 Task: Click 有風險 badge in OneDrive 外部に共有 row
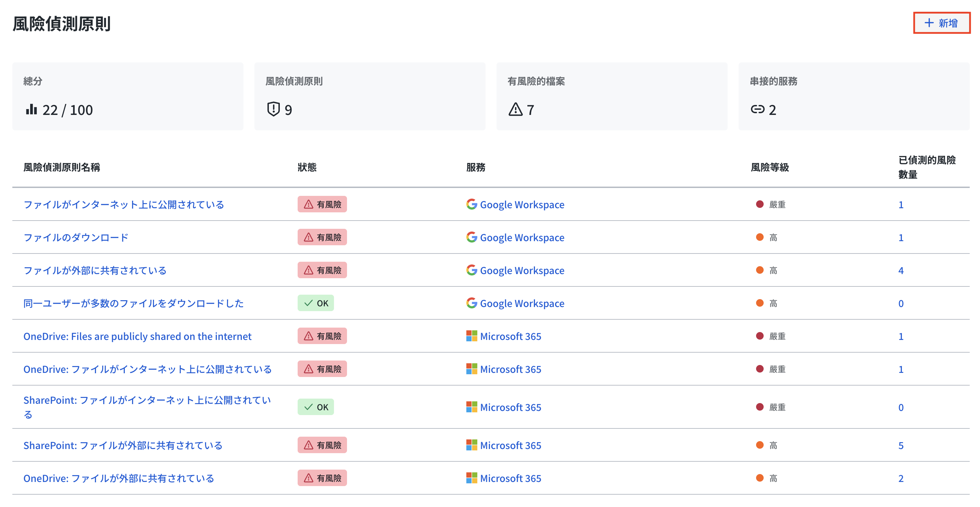click(322, 478)
